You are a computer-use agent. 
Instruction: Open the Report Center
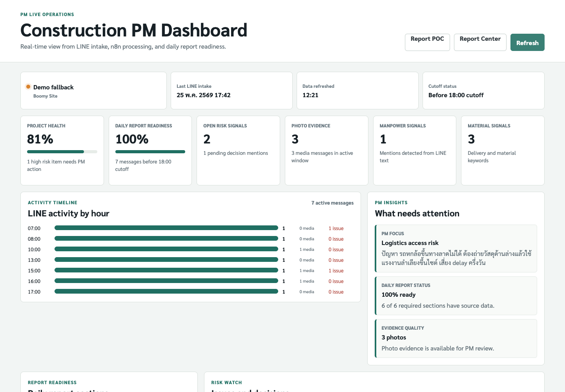[x=480, y=42]
